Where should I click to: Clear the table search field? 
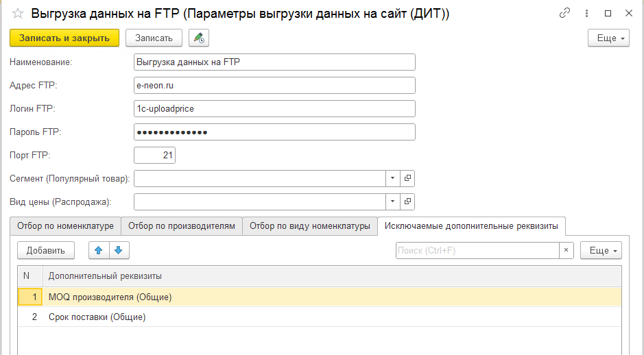click(567, 250)
